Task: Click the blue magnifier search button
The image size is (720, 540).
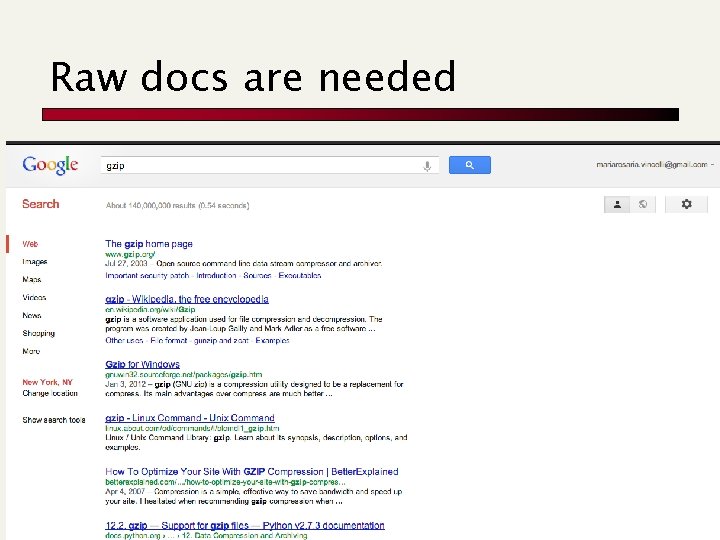Action: (469, 165)
